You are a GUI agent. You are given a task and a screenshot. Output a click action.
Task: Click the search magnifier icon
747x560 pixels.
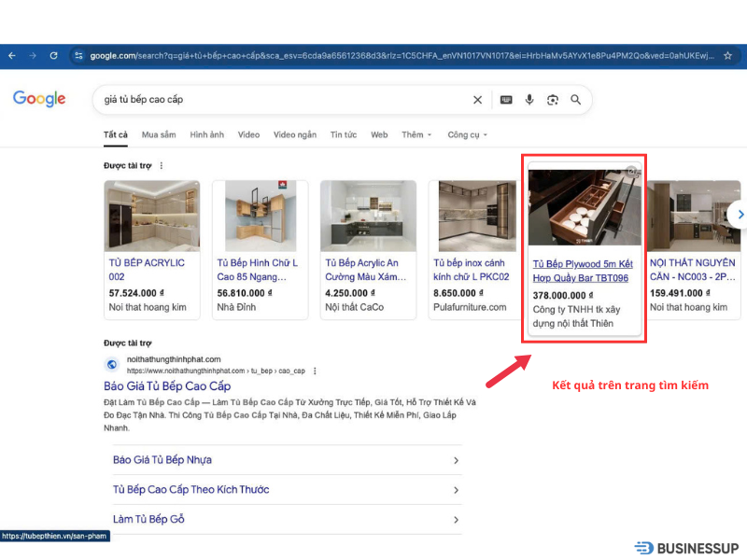(576, 99)
